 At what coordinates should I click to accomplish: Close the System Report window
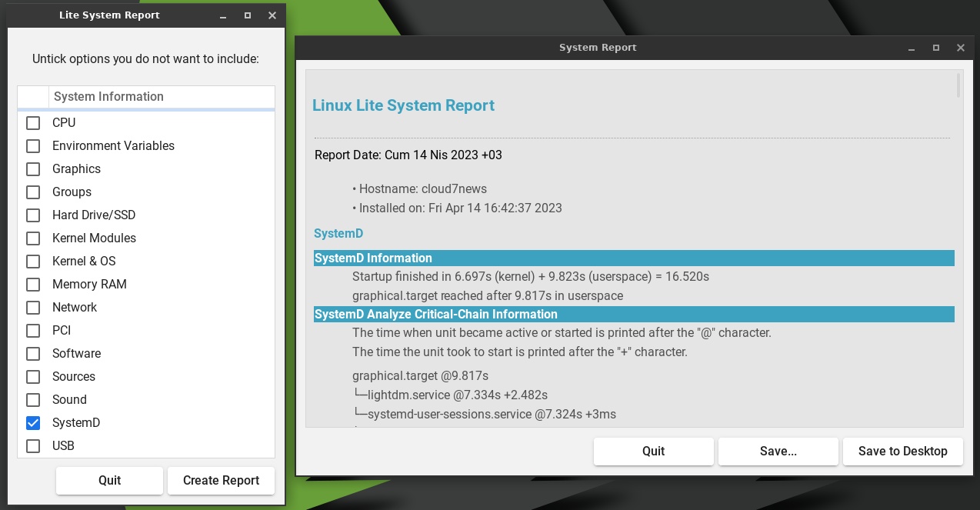click(x=961, y=48)
